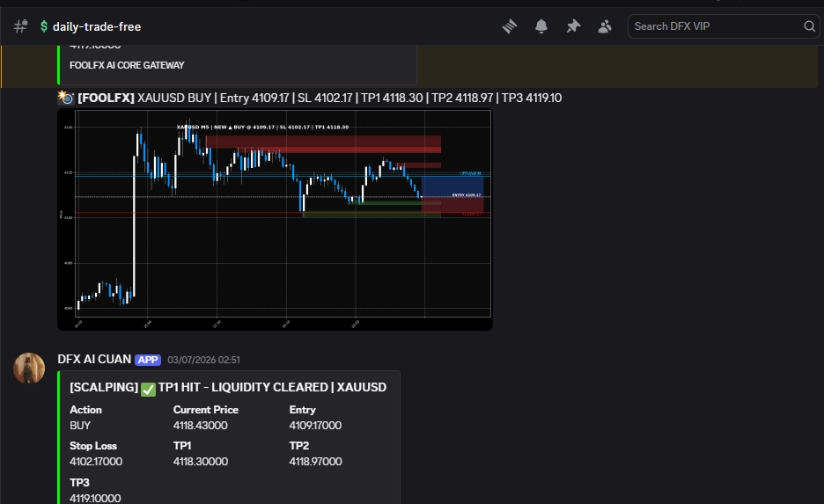Open the Threads icon in header
The width and height of the screenshot is (824, 504).
point(509,26)
